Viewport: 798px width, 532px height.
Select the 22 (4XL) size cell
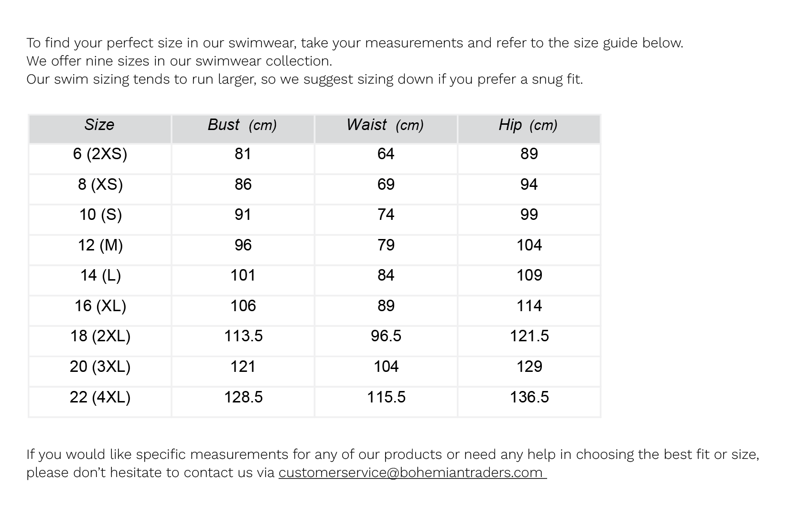[x=100, y=397]
